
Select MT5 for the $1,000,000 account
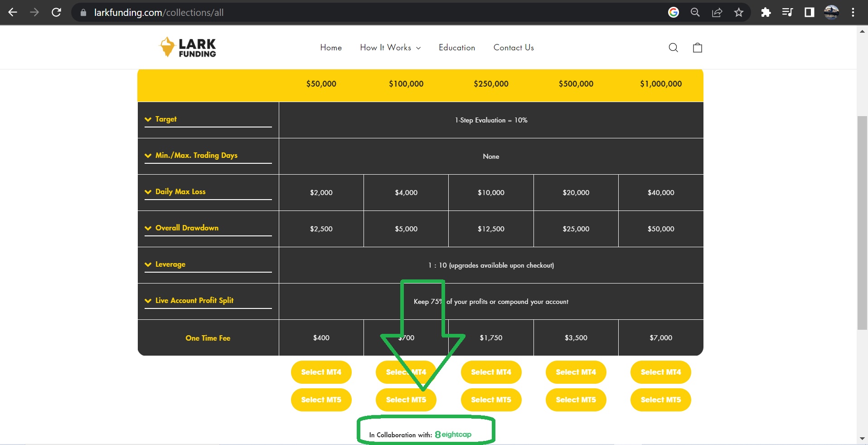click(x=660, y=400)
